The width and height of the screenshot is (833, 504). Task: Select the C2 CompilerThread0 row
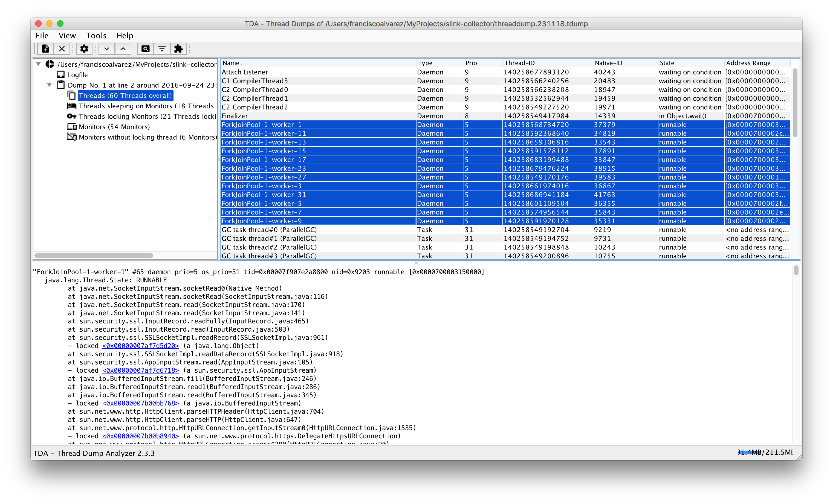tap(505, 89)
